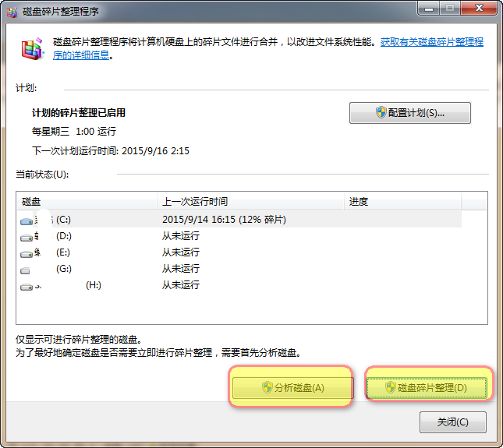Click the 进度 column header
The width and height of the screenshot is (503, 448).
click(402, 202)
